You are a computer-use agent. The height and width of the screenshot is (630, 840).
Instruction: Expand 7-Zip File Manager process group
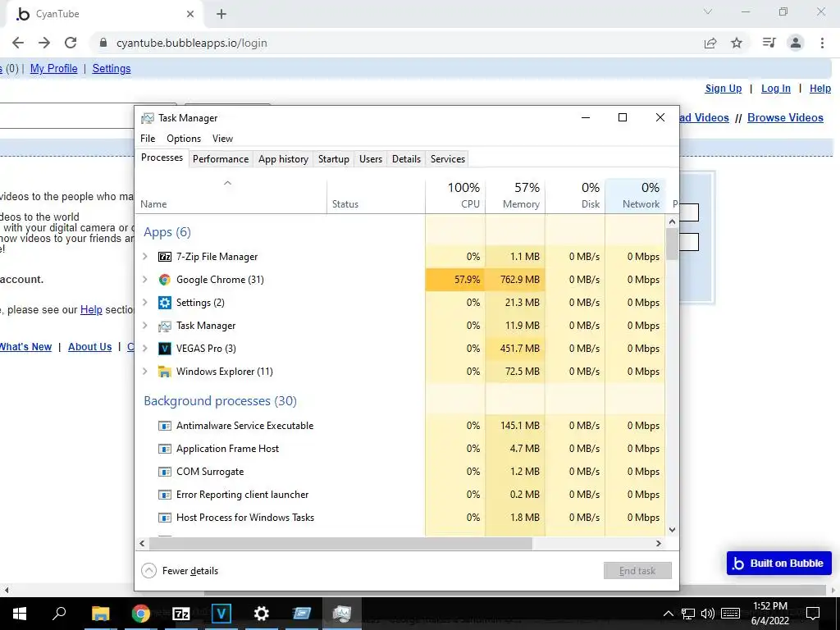click(x=144, y=257)
